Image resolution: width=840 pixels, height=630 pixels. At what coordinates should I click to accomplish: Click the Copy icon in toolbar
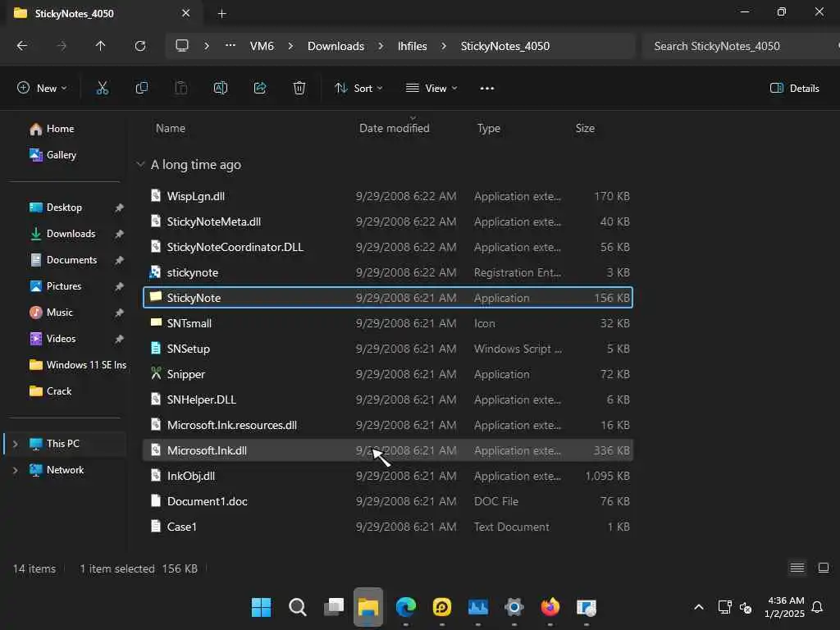pos(141,89)
